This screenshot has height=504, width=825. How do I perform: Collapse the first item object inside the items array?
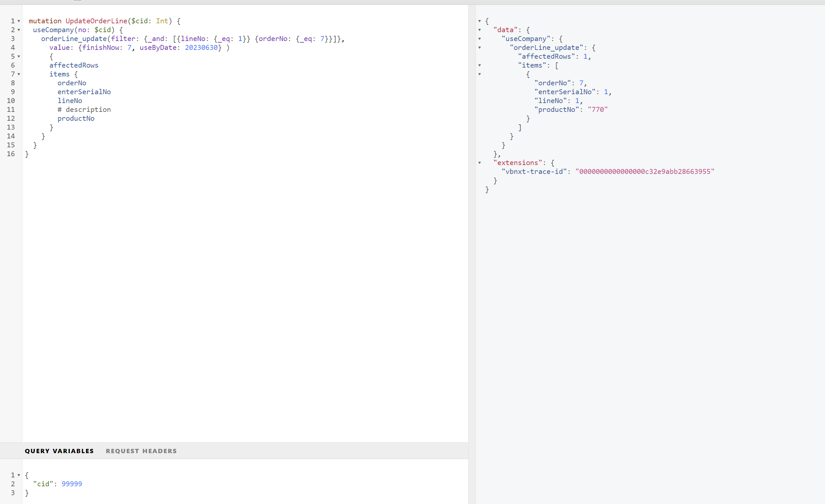click(x=480, y=74)
